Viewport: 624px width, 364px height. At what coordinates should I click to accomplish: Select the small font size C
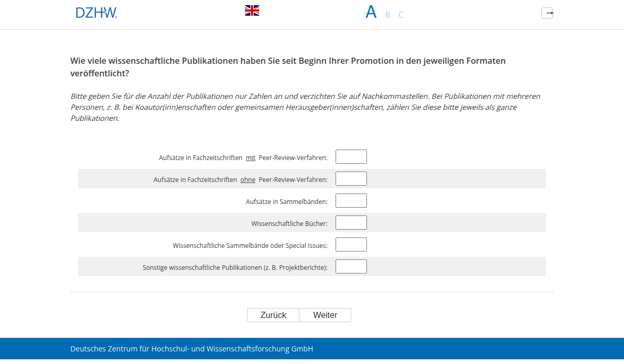click(x=401, y=15)
